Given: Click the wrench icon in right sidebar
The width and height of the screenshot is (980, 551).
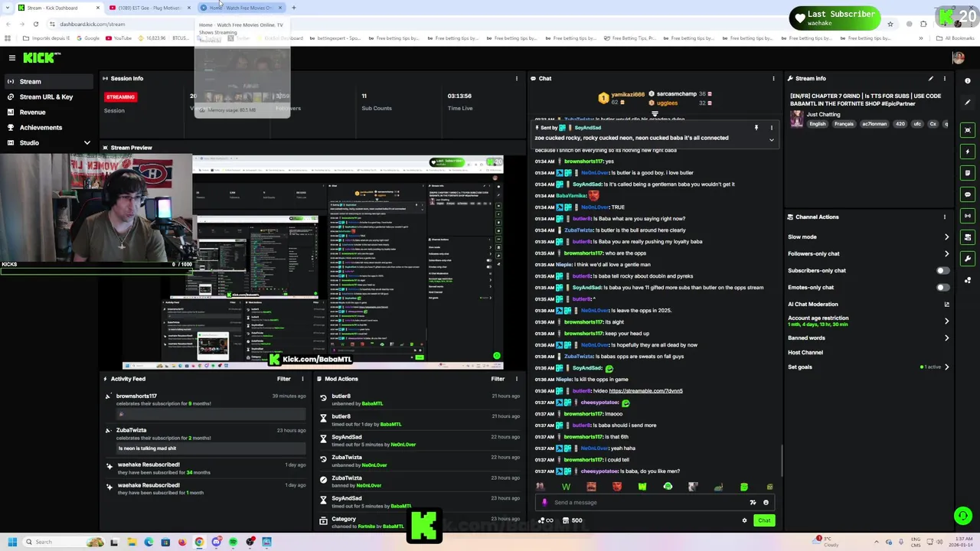Looking at the screenshot, I should pos(968,259).
